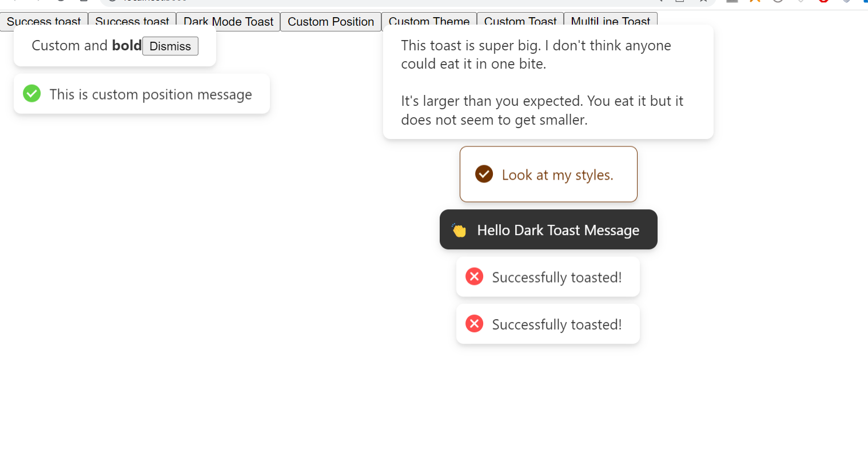This screenshot has height=461, width=868.
Task: Click the brown checkmark icon beside Look at my styles
Action: 484,174
